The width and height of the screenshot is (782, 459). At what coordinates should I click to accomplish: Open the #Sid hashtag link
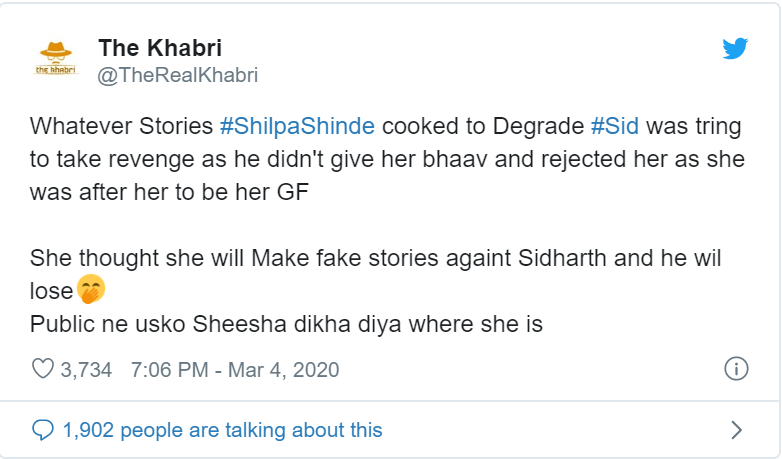(x=615, y=126)
